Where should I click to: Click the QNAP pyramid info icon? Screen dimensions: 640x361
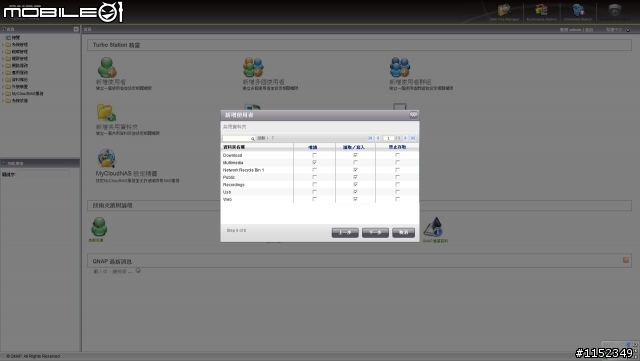click(433, 227)
